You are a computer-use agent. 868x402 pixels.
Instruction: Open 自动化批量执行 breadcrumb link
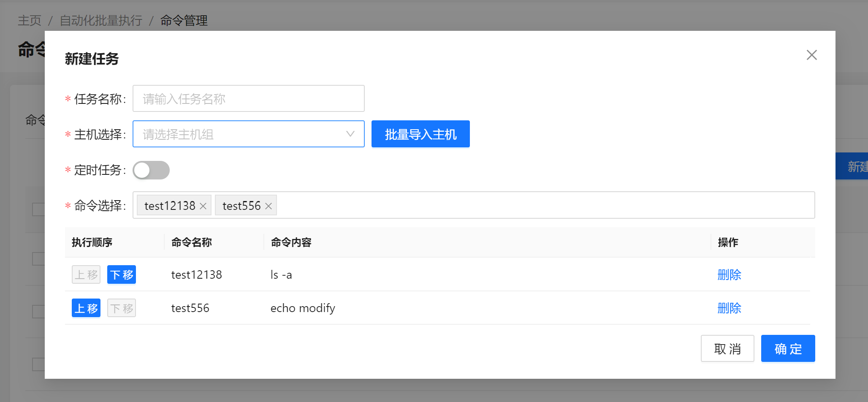(101, 20)
